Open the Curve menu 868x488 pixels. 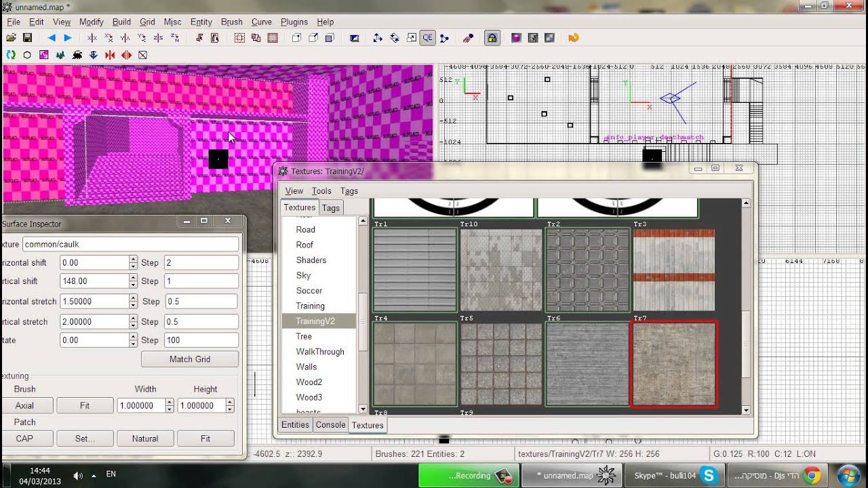[x=262, y=22]
